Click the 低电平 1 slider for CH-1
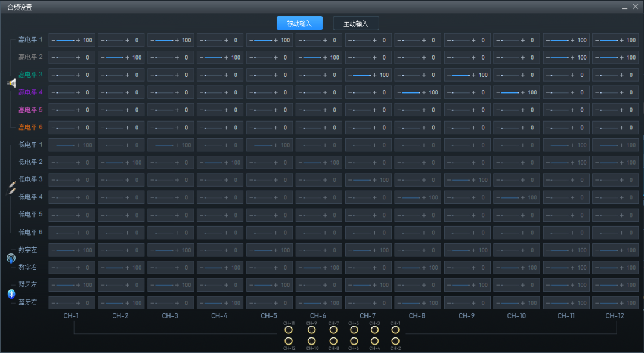 tap(65, 145)
